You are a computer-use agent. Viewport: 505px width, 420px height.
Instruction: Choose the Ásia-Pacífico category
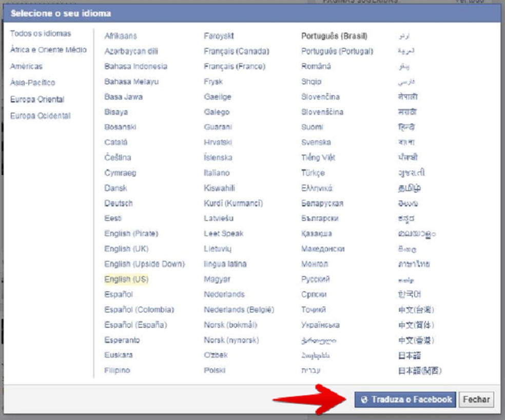(x=32, y=83)
